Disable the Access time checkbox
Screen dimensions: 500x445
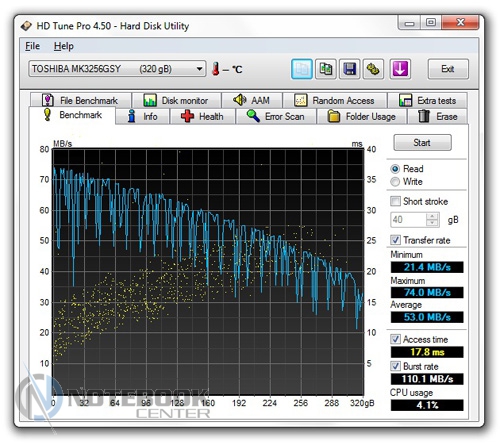[x=395, y=339]
